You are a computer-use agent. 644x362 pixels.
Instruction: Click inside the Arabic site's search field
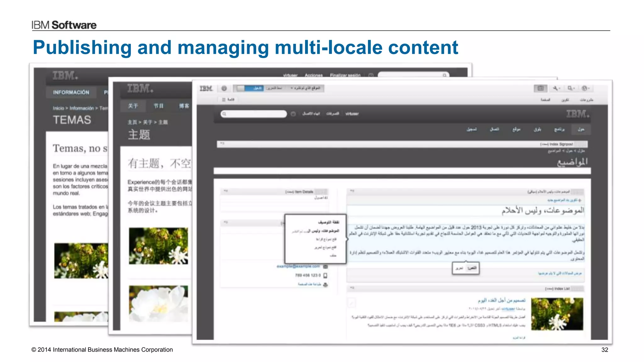[x=254, y=114]
